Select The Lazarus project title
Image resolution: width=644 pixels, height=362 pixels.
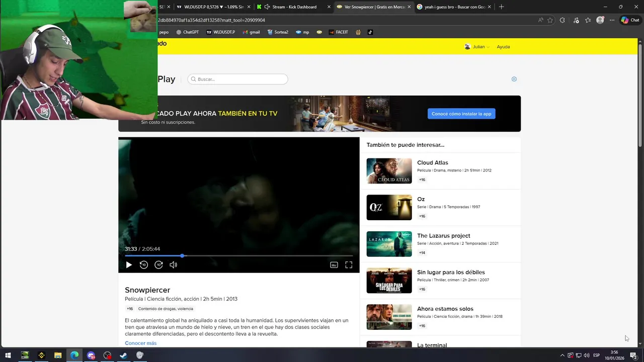tap(443, 236)
